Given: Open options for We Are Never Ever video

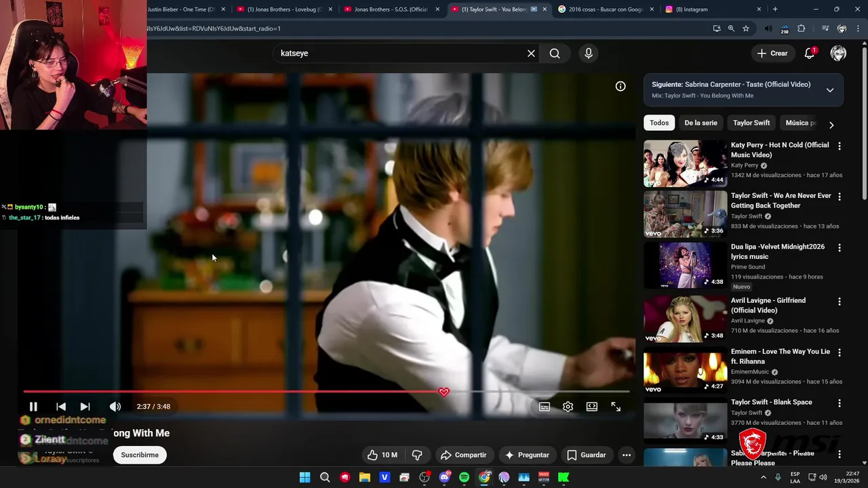Looking at the screenshot, I should pos(840,197).
